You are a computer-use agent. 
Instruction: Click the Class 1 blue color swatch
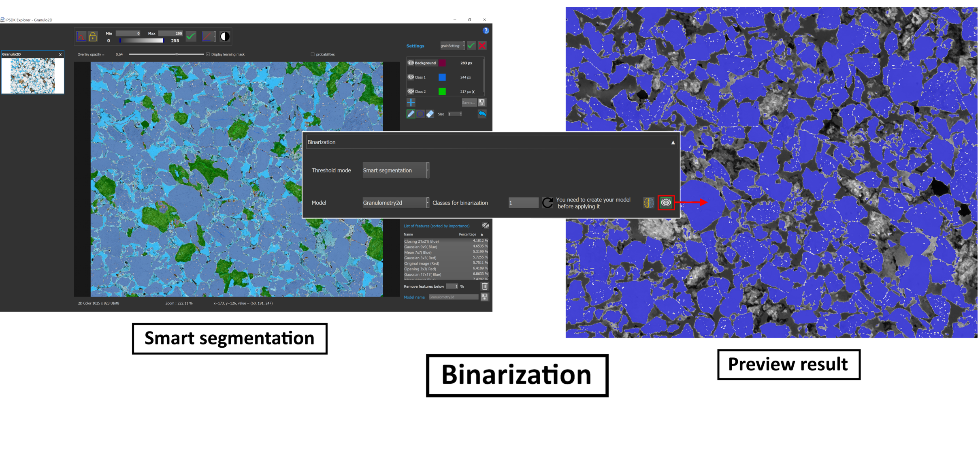pos(442,77)
